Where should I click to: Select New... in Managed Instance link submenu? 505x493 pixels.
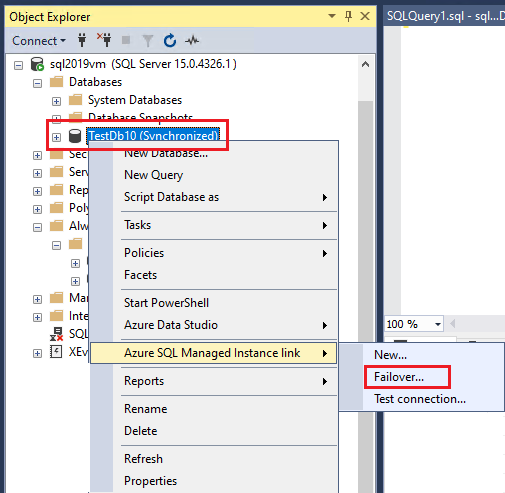click(x=422, y=355)
